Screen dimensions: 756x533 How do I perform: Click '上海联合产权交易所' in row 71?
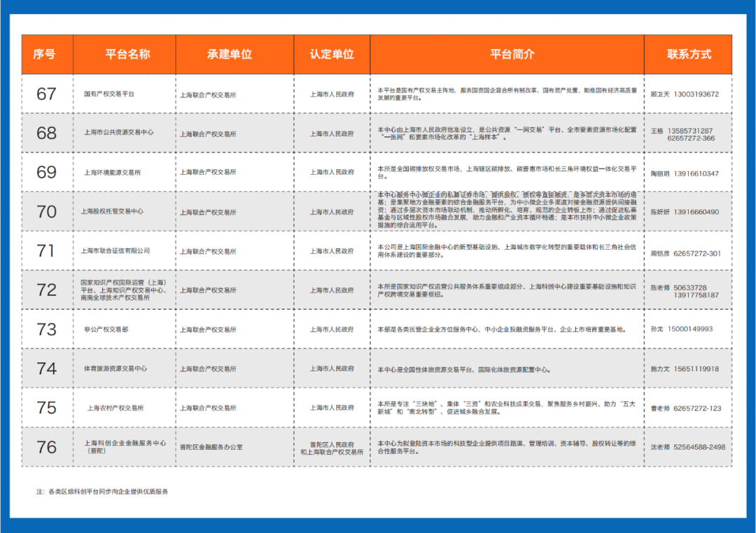209,252
